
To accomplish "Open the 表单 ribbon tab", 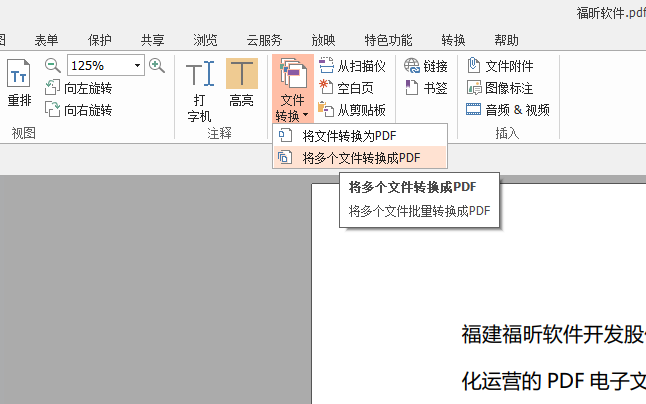I will pos(46,40).
